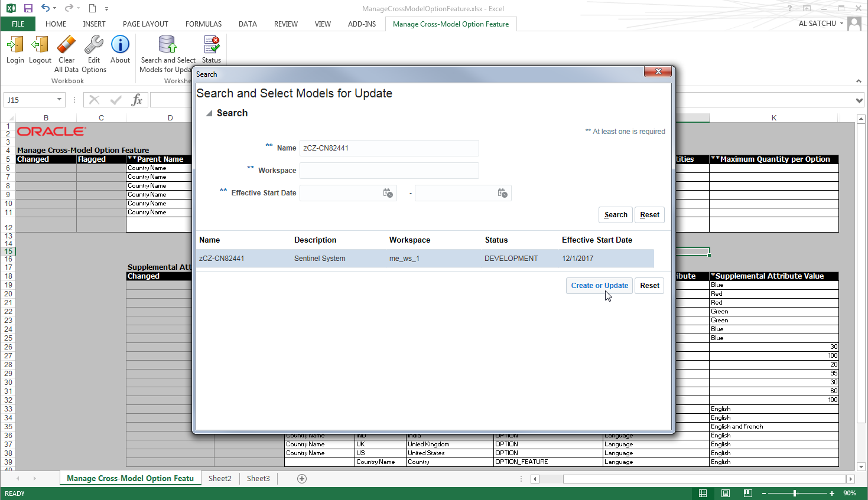The image size is (868, 500).
Task: Click the Logout ribbon icon
Action: click(x=40, y=45)
